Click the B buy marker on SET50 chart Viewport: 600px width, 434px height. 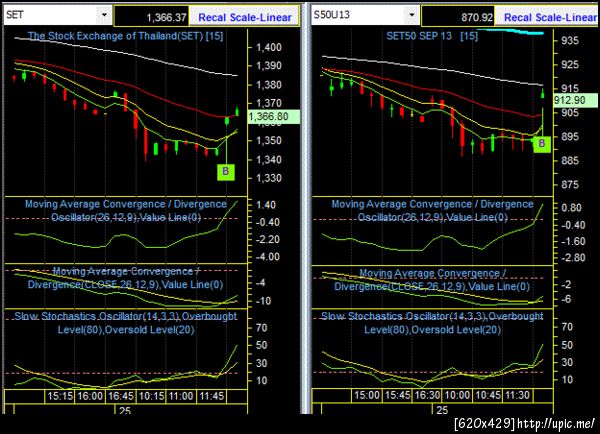click(541, 144)
